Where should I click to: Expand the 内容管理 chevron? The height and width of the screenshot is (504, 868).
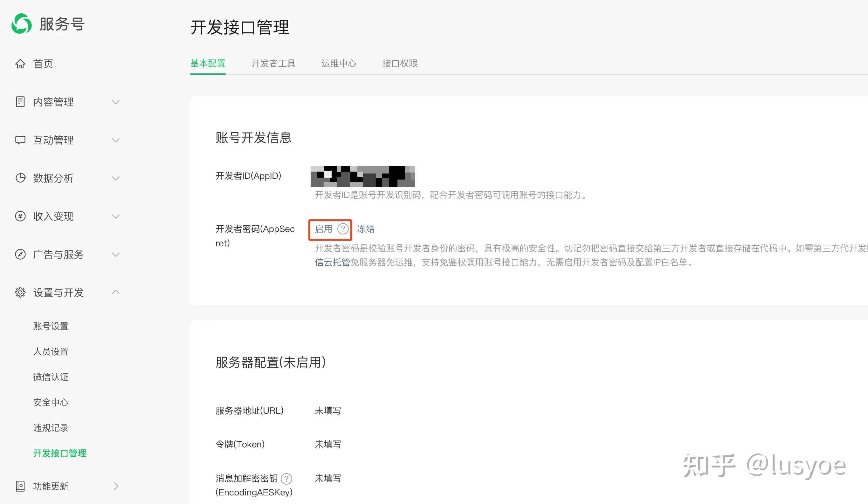tap(116, 102)
